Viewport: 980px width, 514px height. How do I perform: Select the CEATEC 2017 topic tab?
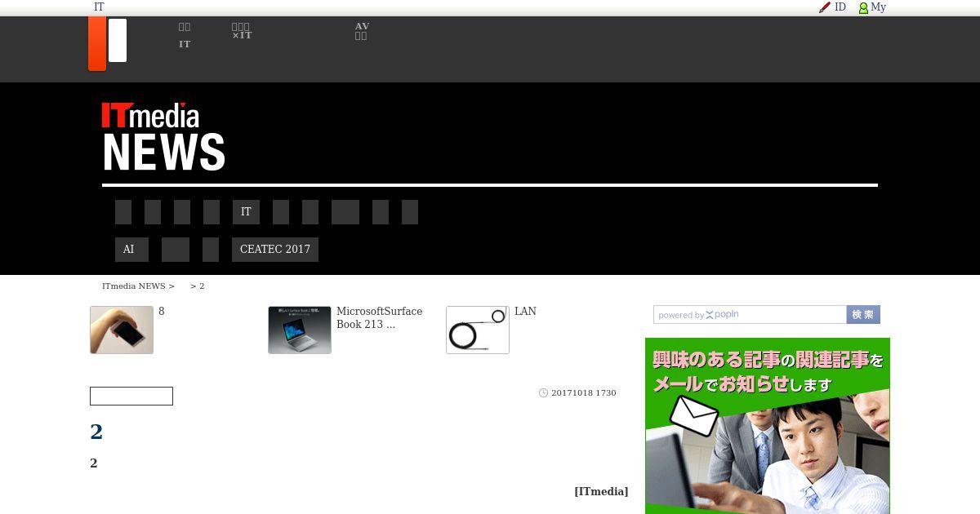275,250
